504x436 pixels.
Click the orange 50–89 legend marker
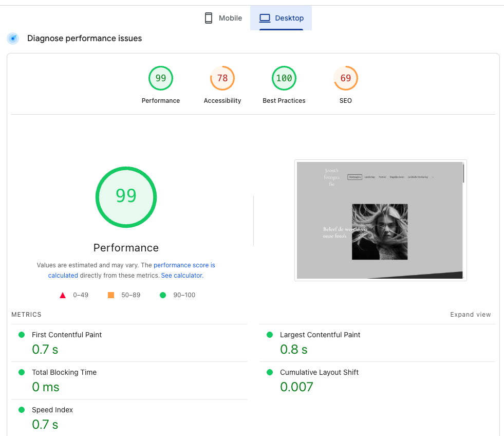pyautogui.click(x=110, y=295)
